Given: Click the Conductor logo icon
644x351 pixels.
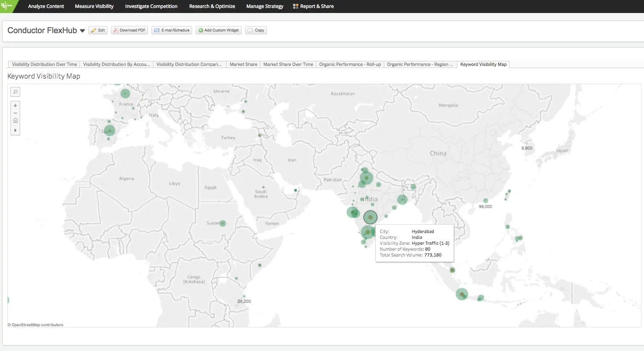Looking at the screenshot, I should [7, 6].
